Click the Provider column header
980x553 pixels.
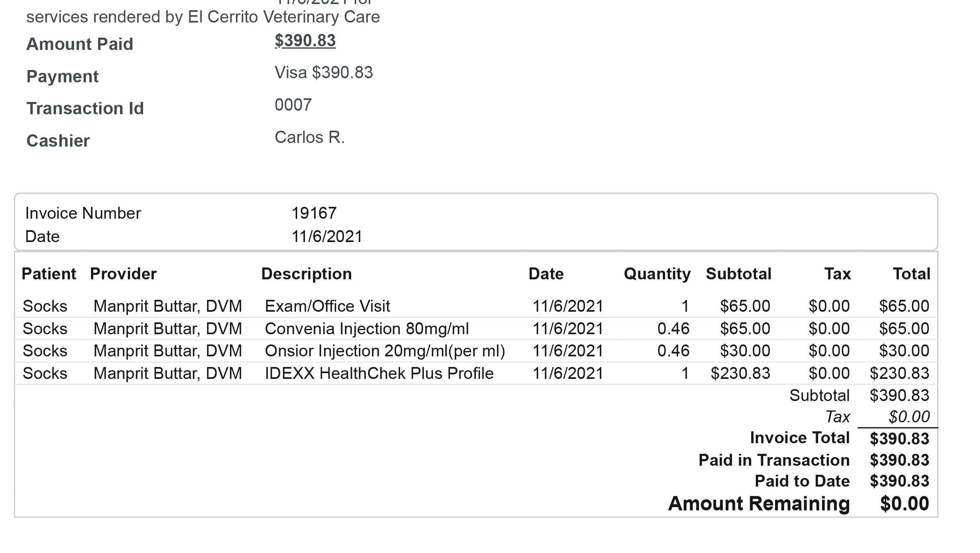(x=123, y=274)
